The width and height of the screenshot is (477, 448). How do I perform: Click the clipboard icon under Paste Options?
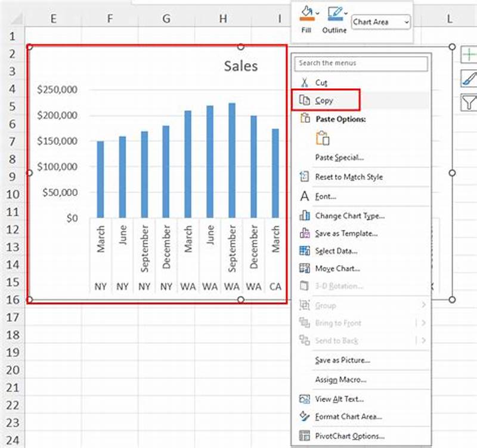click(324, 137)
